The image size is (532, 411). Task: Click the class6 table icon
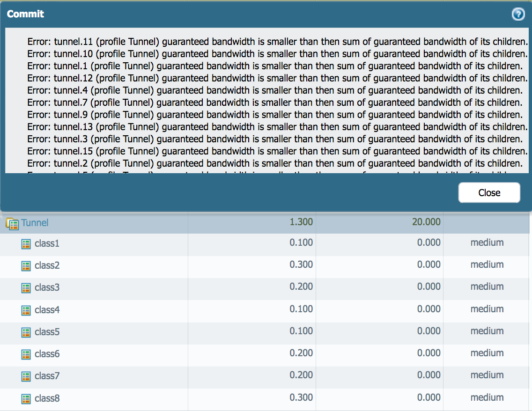(x=26, y=354)
